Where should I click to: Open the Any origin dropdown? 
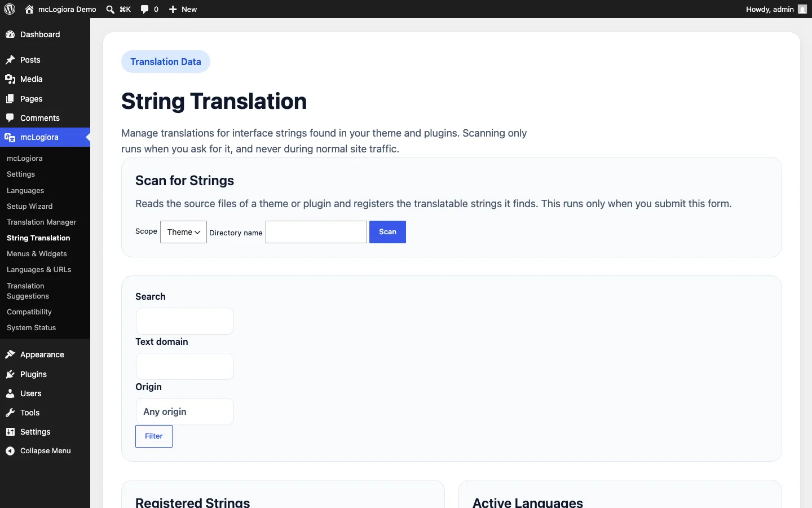(x=184, y=411)
